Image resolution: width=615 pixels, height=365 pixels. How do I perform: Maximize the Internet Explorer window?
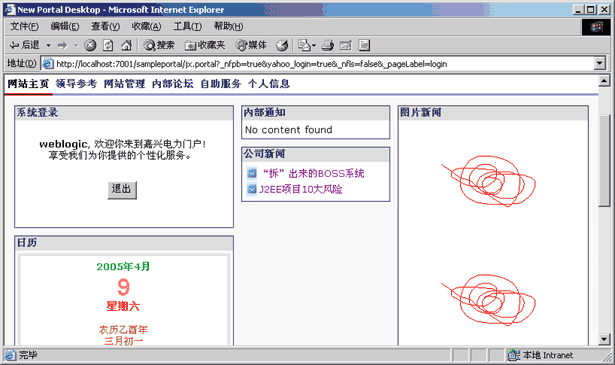coord(591,9)
